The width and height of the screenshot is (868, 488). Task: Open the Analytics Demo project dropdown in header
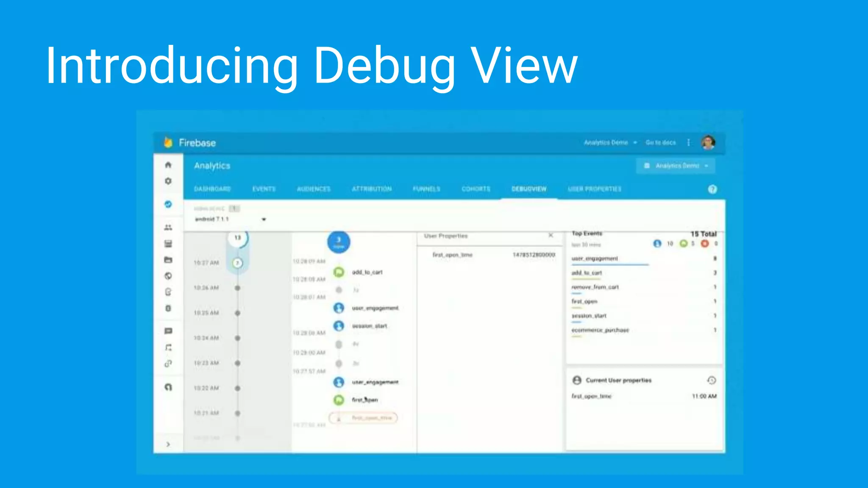610,142
